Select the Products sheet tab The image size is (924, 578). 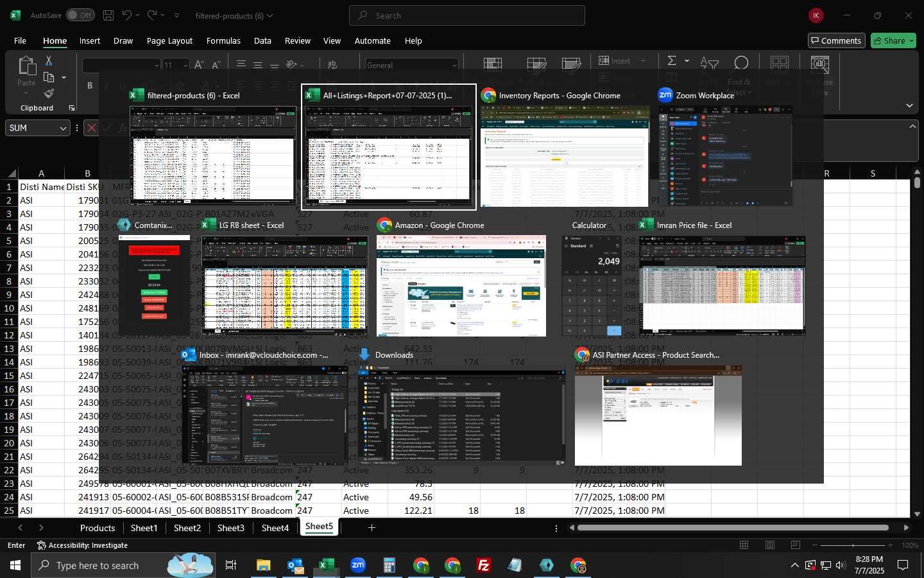[98, 528]
